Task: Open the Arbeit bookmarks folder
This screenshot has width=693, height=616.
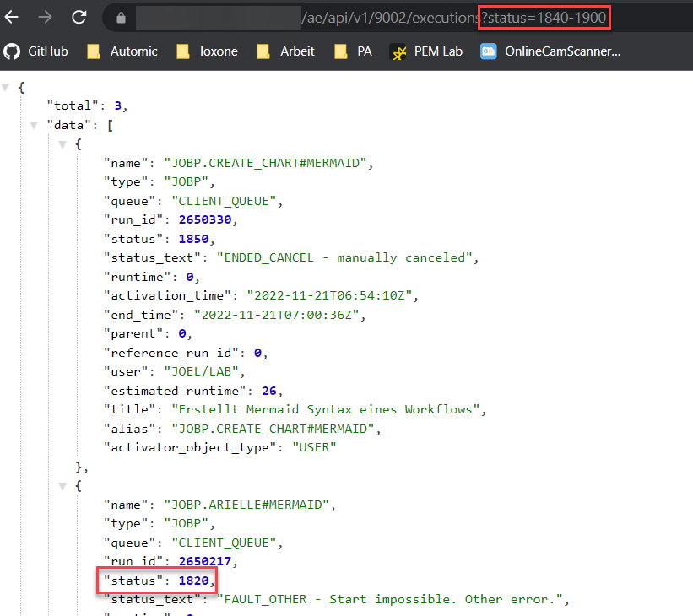Action: (x=286, y=51)
